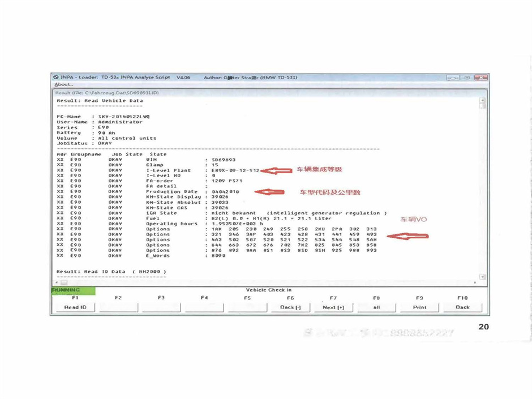The height and width of the screenshot is (399, 532).
Task: Click the horizontal scrollbar right arrow
Action: click(475, 282)
